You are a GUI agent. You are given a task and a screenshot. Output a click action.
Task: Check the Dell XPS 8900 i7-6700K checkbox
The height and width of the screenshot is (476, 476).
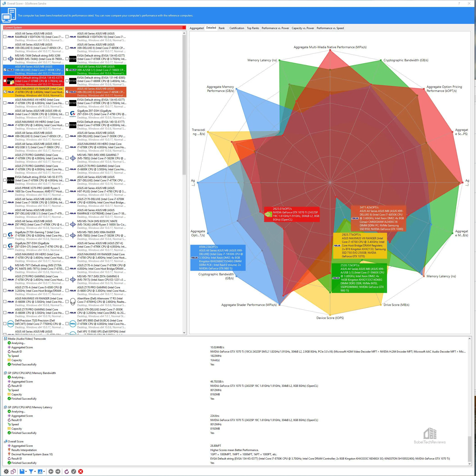click(x=67, y=323)
